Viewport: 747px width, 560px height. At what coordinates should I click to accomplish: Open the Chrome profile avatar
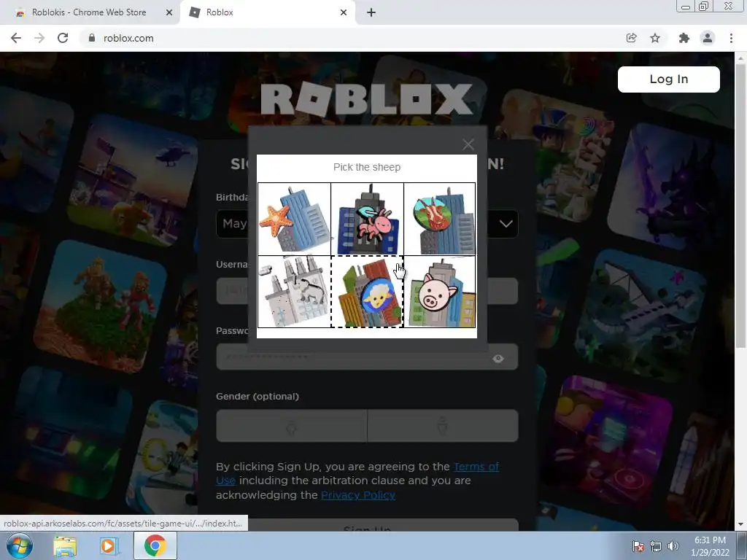708,38
